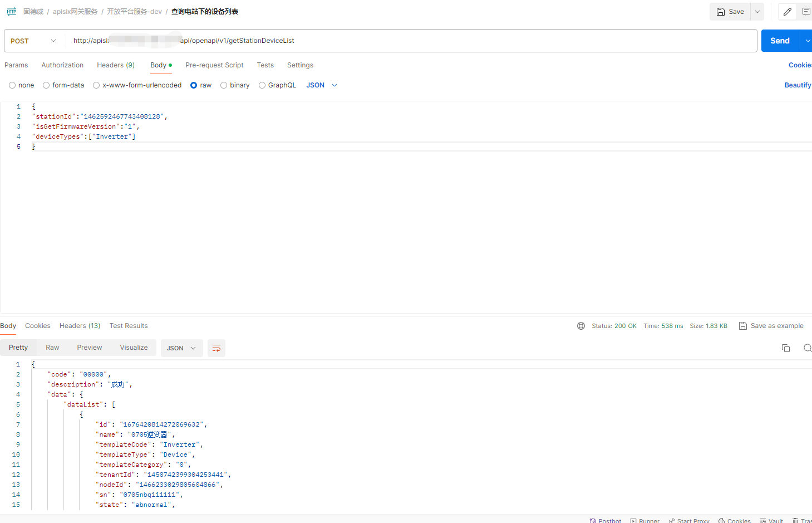Click the search icon in response panel

(807, 348)
